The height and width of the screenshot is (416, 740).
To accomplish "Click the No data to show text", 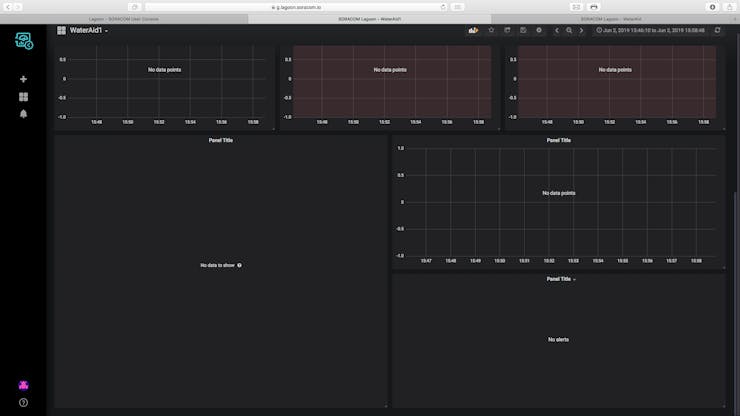I will [x=217, y=265].
